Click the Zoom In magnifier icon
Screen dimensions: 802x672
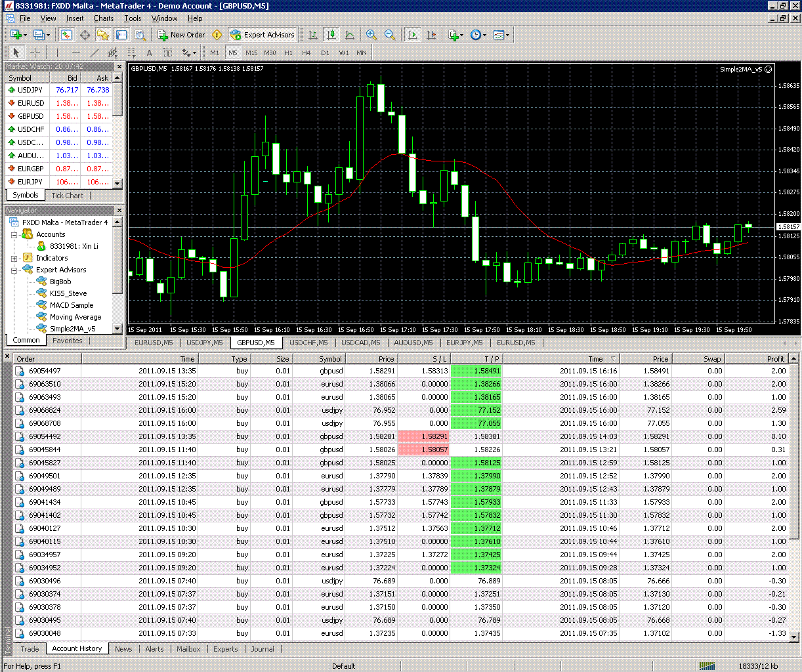[x=371, y=35]
